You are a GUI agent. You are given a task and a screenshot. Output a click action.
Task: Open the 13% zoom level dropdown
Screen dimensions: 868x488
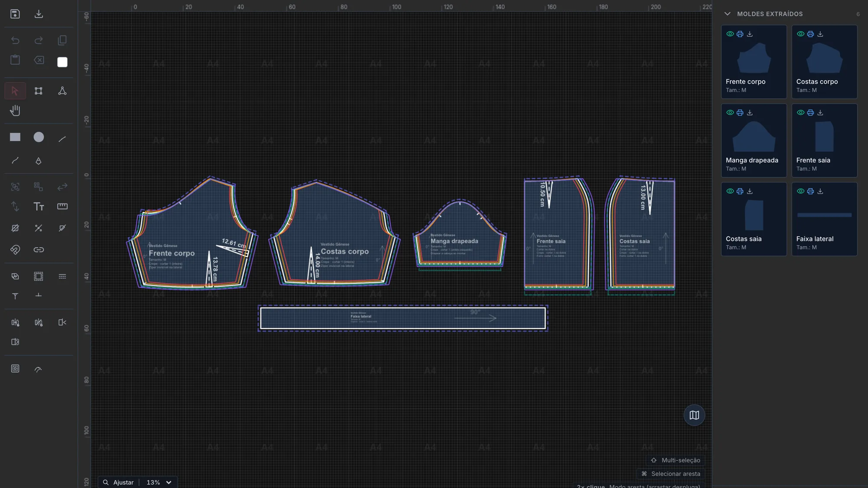[159, 482]
